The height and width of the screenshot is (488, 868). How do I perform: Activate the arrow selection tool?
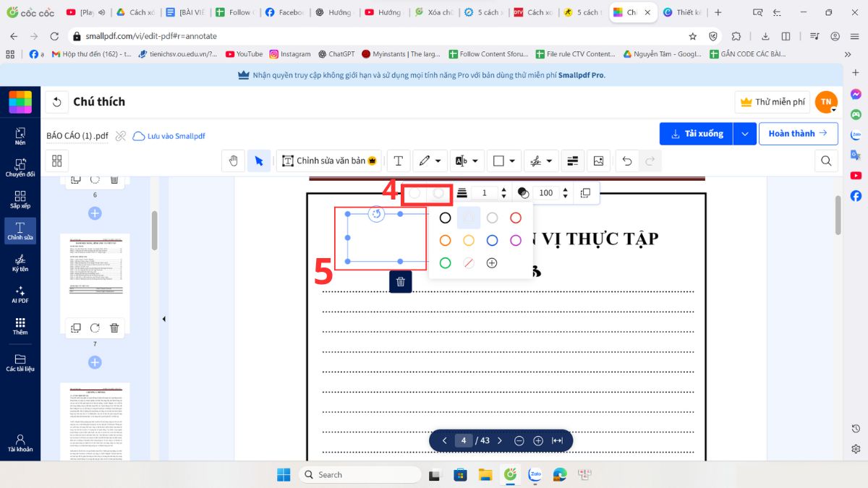point(258,160)
